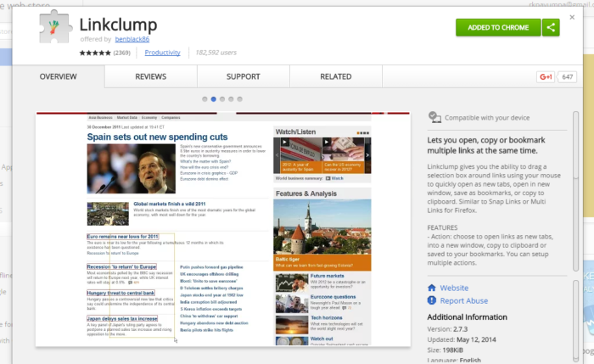Viewport: 594px width, 364px height.
Task: Switch to the Overview tab
Action: pos(59,76)
